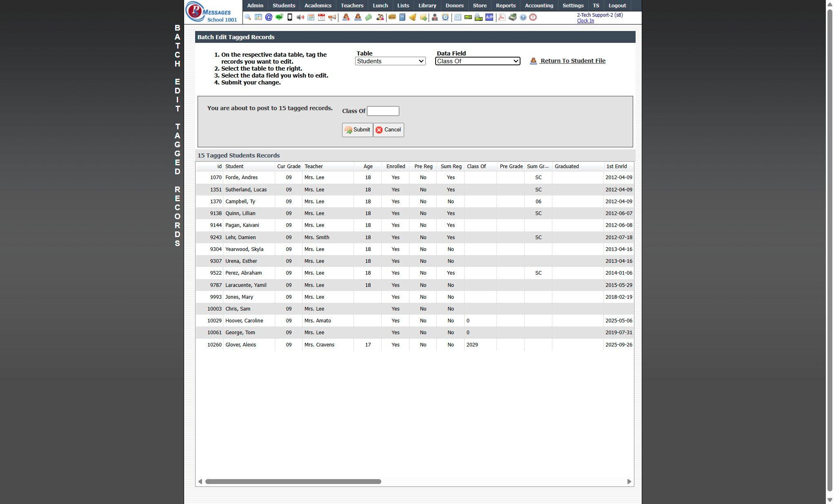Click the magnifying glass search icon
834x504 pixels.
pos(248,17)
